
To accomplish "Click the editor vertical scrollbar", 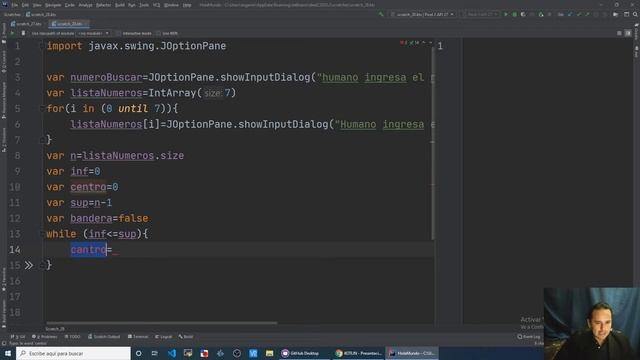I will [x=433, y=143].
